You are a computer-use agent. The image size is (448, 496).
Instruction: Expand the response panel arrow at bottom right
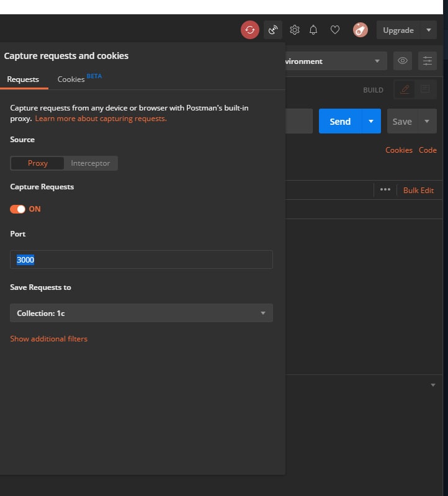pyautogui.click(x=433, y=385)
